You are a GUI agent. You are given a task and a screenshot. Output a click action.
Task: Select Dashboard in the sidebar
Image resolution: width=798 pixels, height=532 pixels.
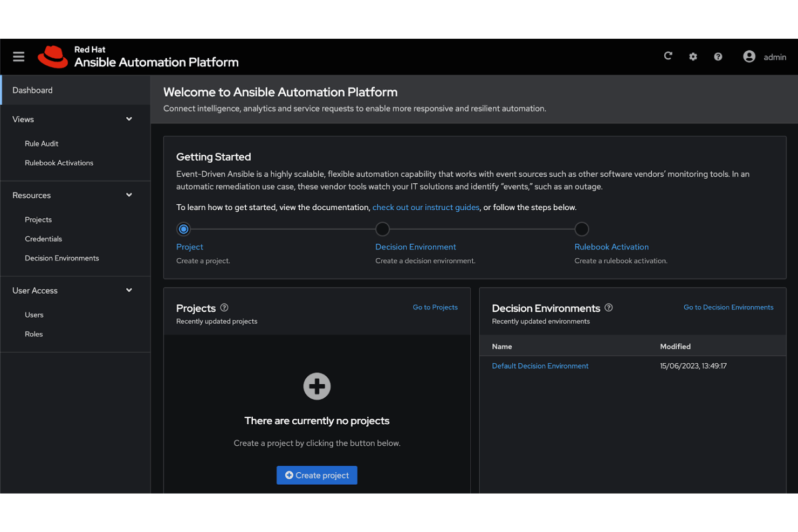point(75,90)
